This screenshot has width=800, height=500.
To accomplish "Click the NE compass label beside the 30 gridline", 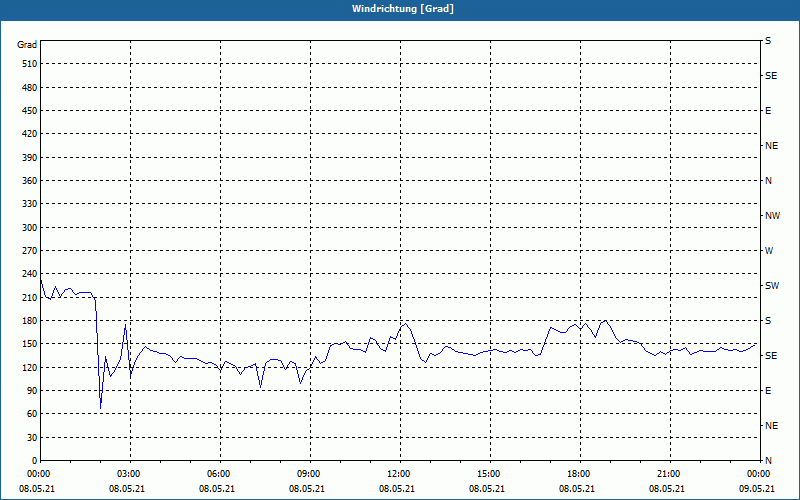I will pyautogui.click(x=771, y=426).
